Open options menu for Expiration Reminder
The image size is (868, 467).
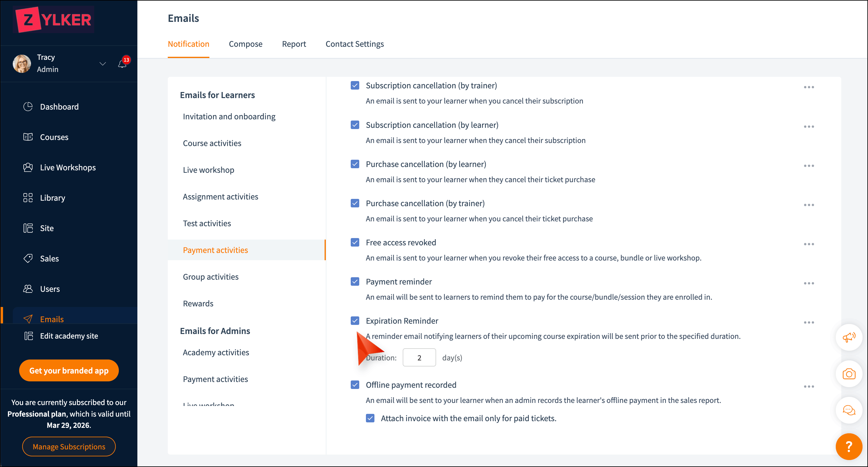tap(808, 322)
